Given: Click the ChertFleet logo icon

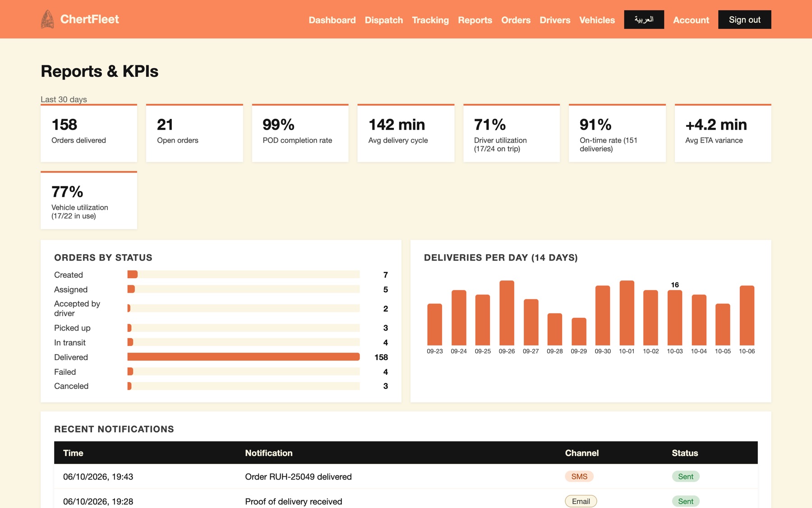Looking at the screenshot, I should tap(47, 19).
